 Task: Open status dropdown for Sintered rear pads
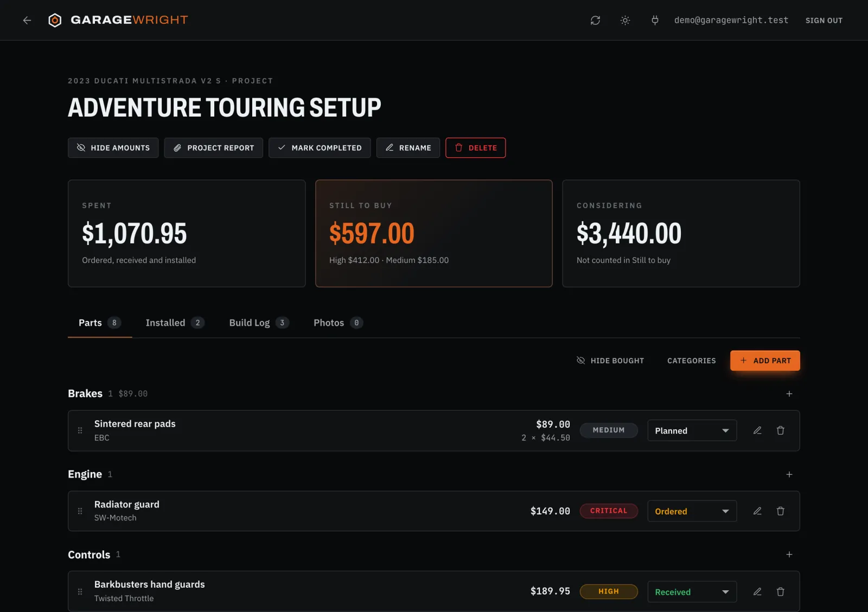click(692, 430)
